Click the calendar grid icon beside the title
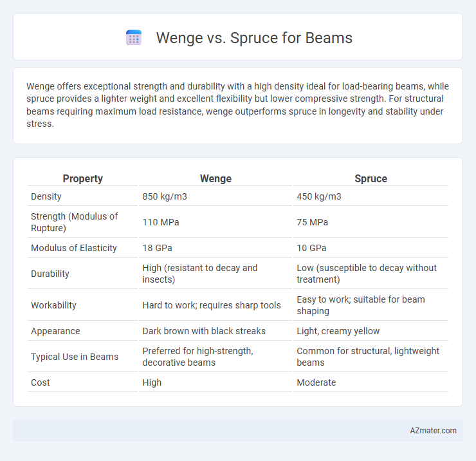Screen dimensions: 476x461 coord(134,38)
